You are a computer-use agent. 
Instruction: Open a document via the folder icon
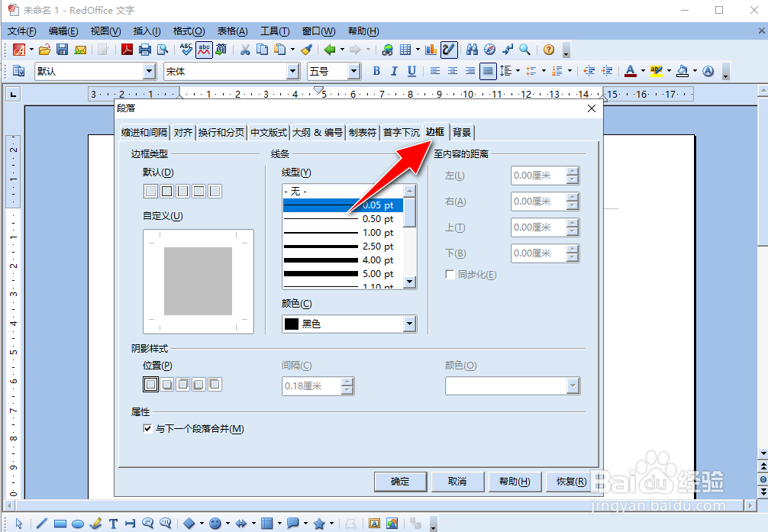pyautogui.click(x=44, y=50)
